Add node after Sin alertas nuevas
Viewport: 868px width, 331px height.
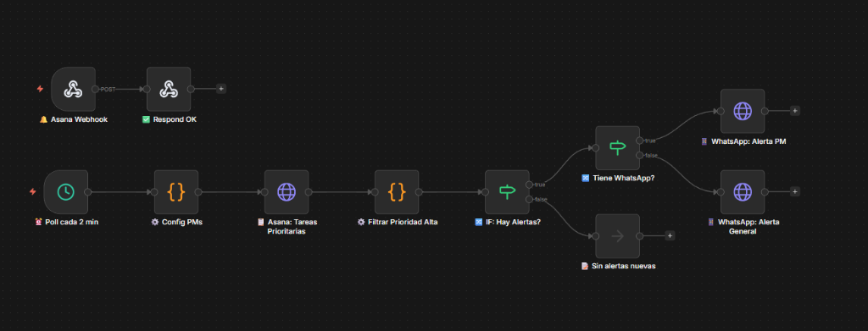coord(670,236)
